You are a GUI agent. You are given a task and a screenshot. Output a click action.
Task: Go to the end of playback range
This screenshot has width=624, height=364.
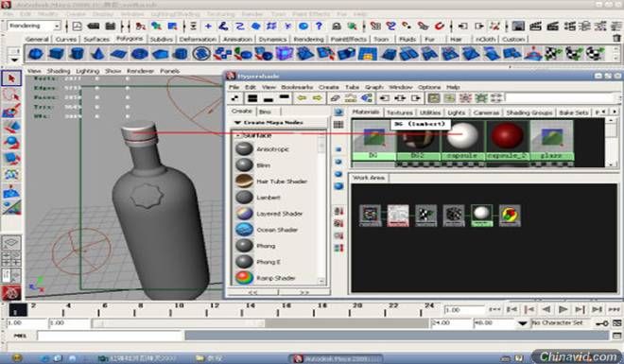click(x=614, y=309)
